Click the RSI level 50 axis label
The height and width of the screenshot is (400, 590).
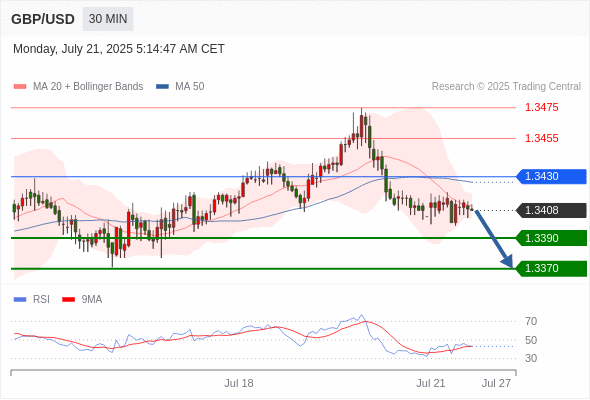tap(531, 340)
